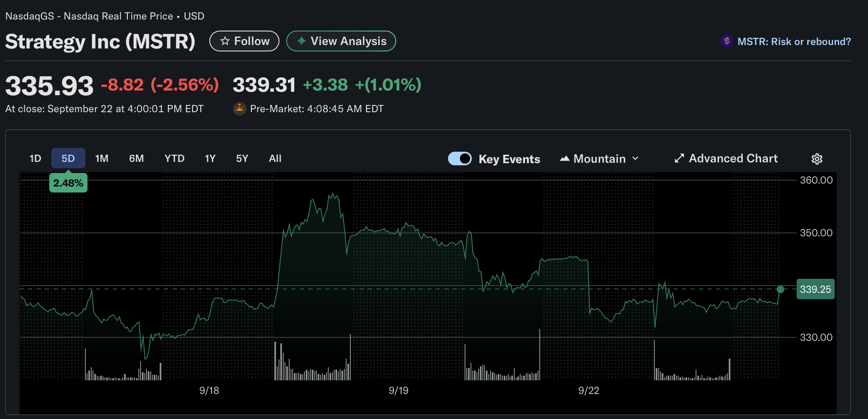Select the 1M time range
The image size is (868, 419).
click(x=101, y=158)
